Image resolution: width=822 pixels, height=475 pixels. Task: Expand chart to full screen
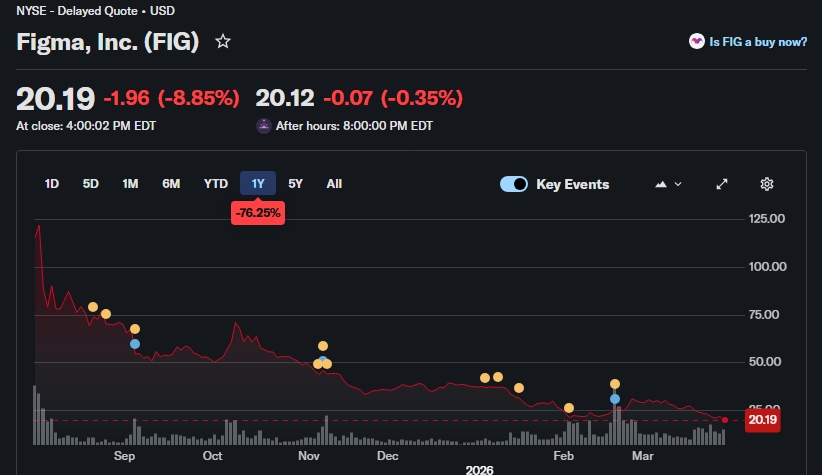coord(722,184)
